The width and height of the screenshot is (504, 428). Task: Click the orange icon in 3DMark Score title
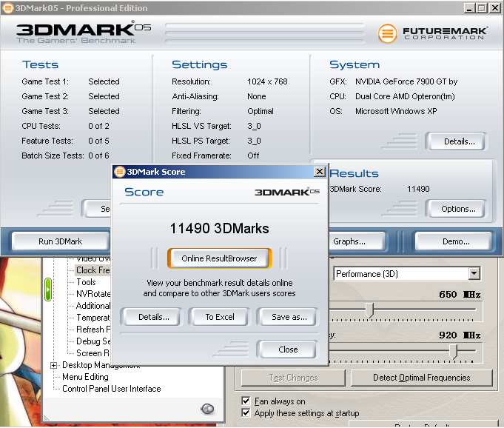pos(120,172)
